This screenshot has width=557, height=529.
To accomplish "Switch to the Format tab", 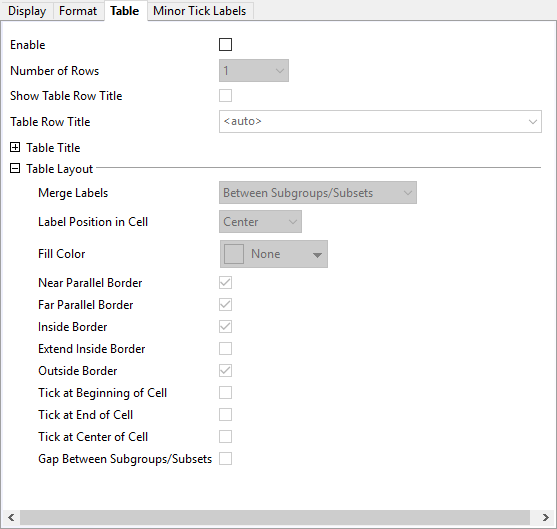I will (78, 11).
